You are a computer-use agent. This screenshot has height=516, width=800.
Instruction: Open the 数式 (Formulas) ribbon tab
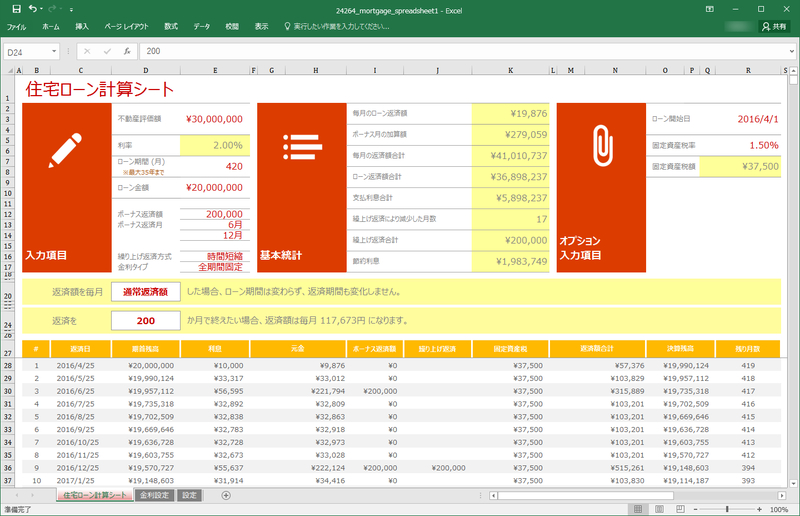171,27
